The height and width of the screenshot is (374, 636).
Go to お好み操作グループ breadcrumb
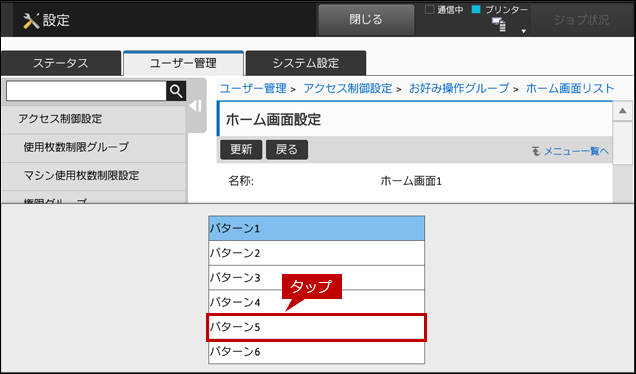[459, 88]
